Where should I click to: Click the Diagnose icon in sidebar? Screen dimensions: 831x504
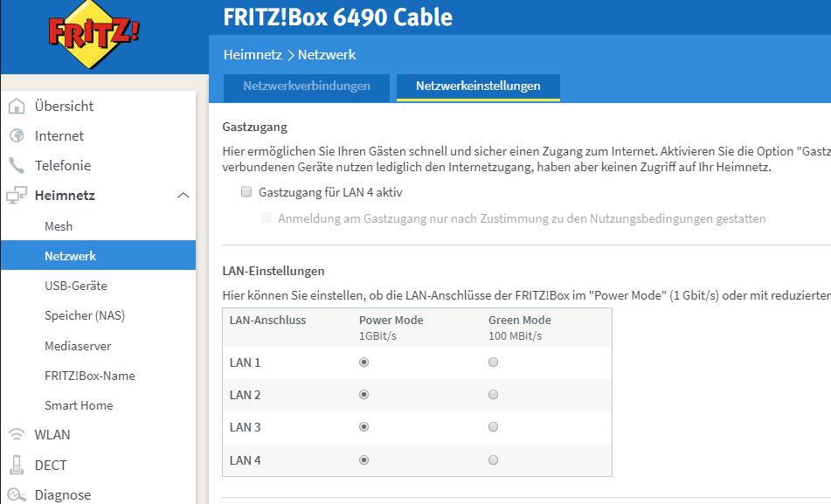point(17,494)
